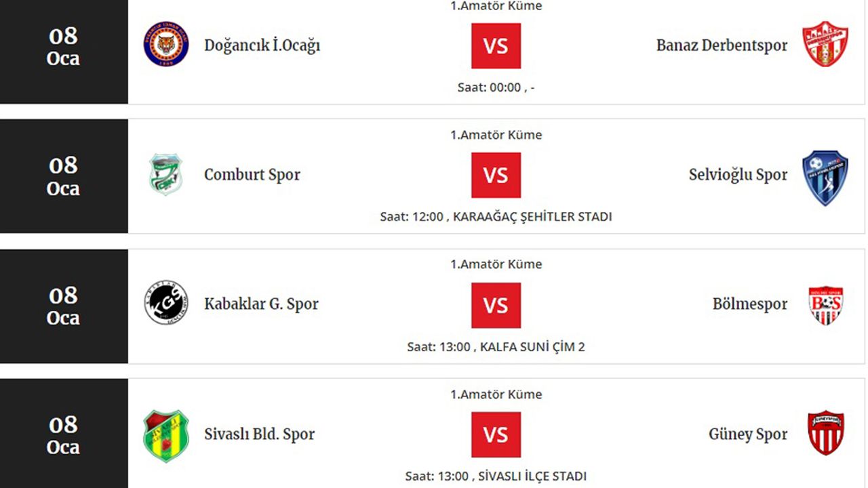Click the KARAAĞAÇ ŞEHİTLER STADI venue text

click(x=532, y=217)
